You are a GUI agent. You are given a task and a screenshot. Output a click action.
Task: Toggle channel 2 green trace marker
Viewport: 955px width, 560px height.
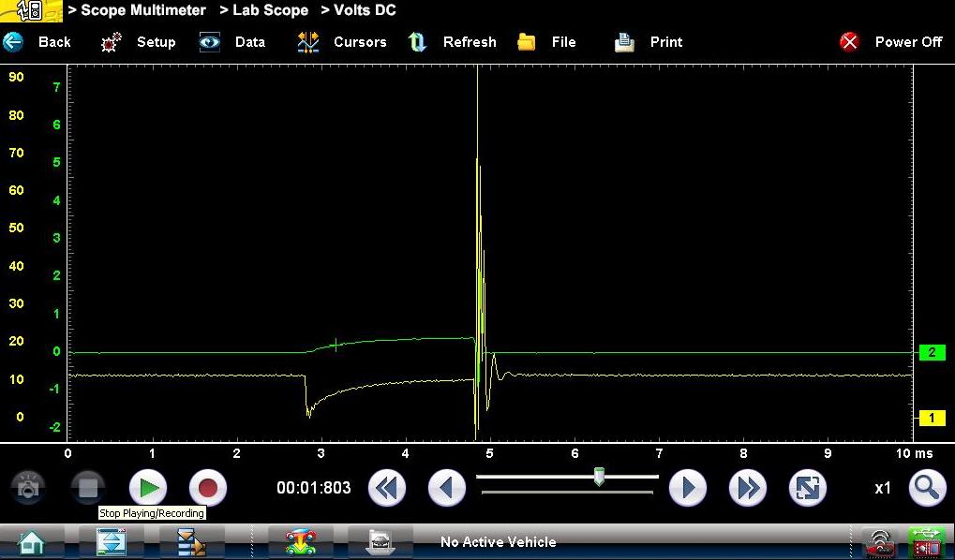932,353
